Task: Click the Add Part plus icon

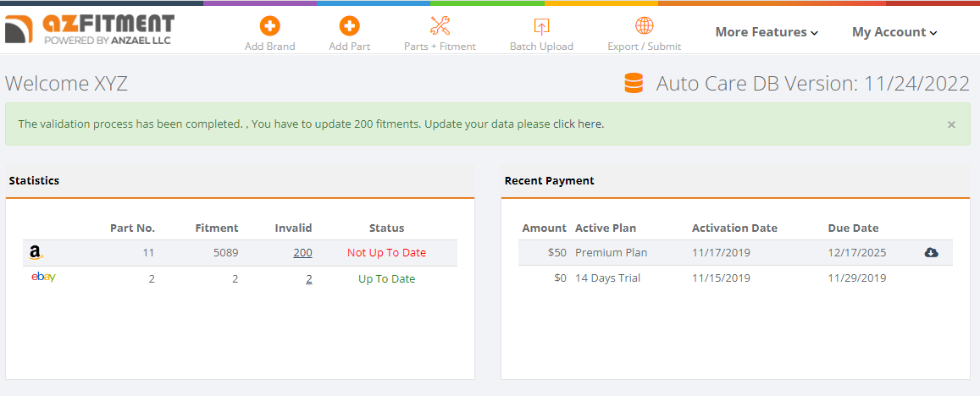Action: pos(349,26)
